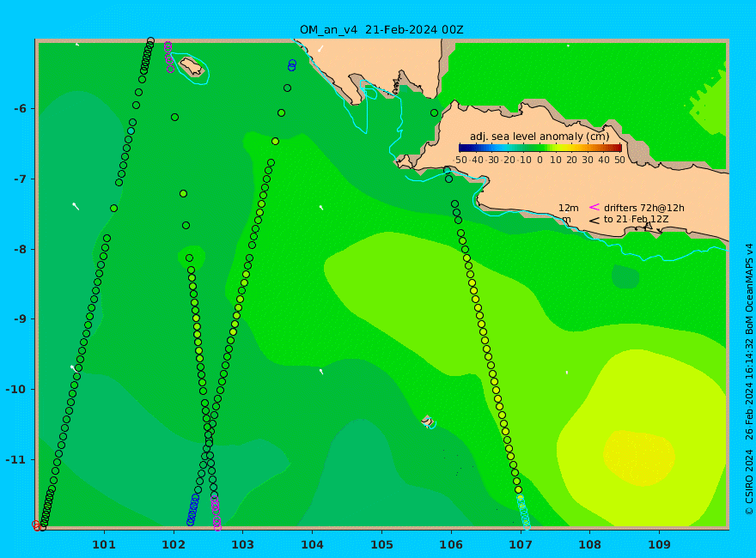Screen dimensions: 756x558
Task: Click the vertical CSIRO copyright text
Action: tap(749, 379)
